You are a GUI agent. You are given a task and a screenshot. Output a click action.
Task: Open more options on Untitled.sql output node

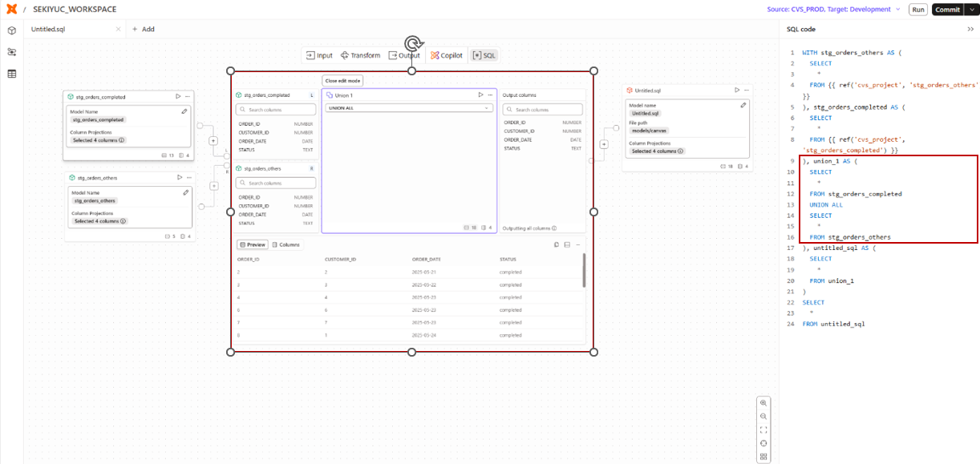[x=747, y=91]
